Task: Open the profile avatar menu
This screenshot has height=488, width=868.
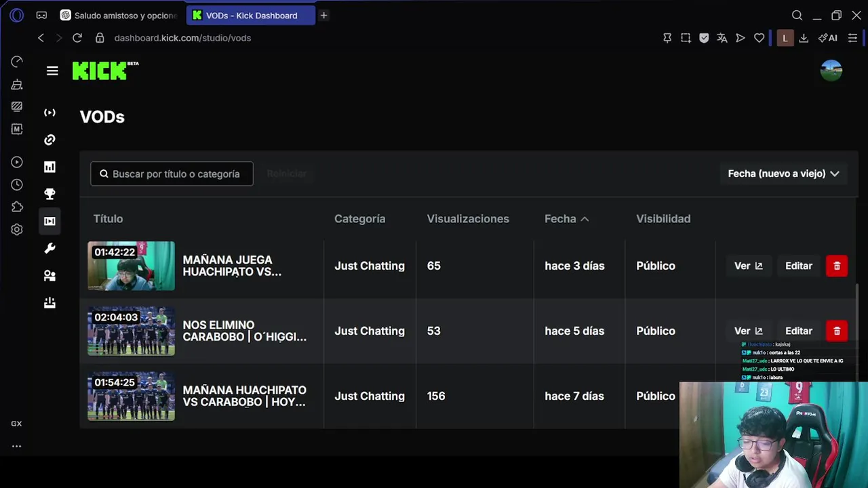Action: (x=831, y=70)
